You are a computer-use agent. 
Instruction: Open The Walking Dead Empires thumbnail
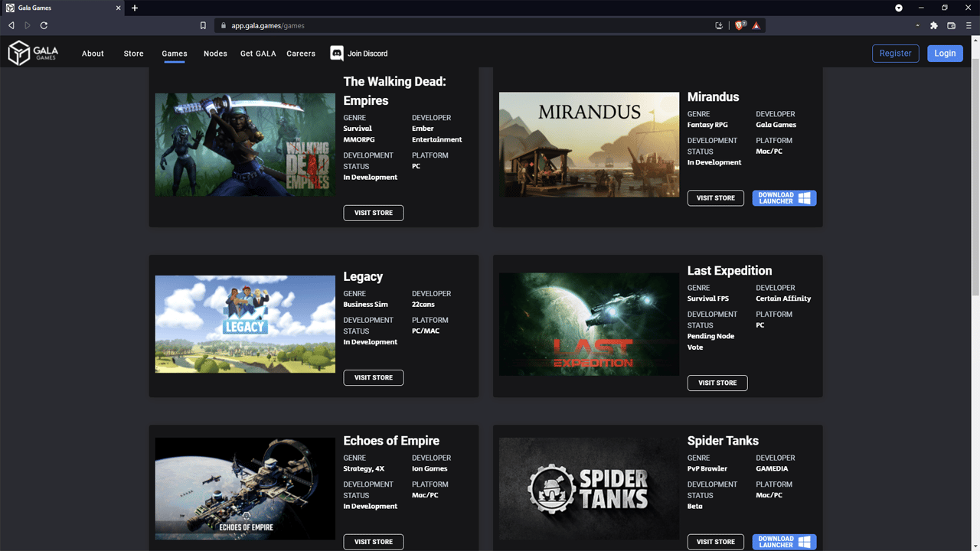click(245, 145)
